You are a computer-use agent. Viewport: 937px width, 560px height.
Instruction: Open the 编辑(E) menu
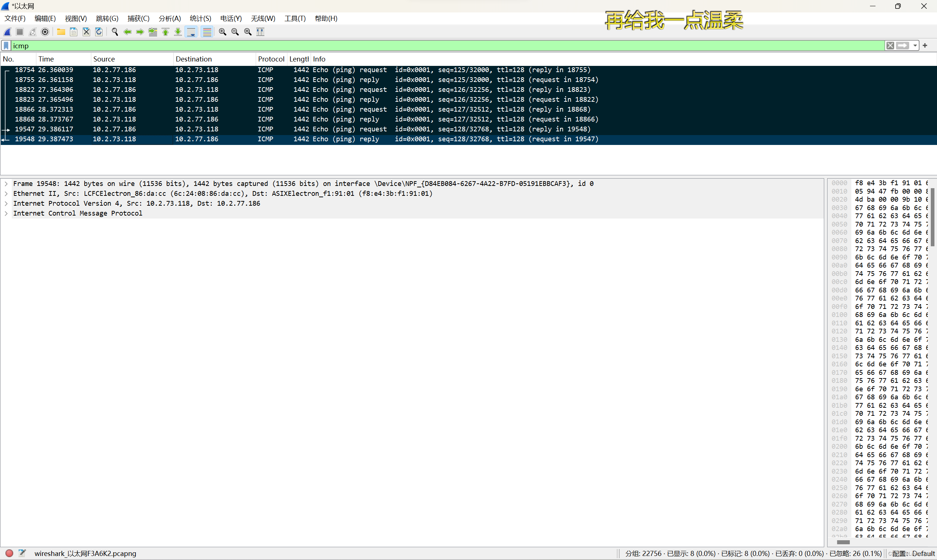pyautogui.click(x=45, y=19)
